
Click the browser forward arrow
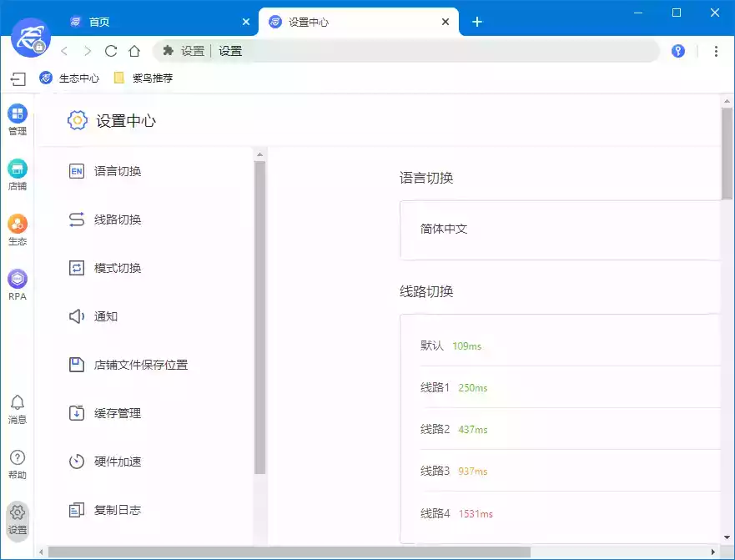[x=88, y=51]
